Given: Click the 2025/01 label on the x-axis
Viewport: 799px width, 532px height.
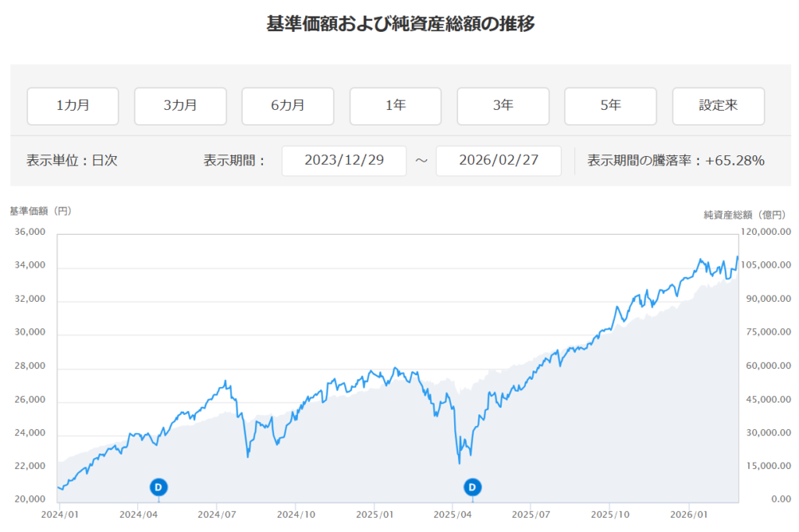Looking at the screenshot, I should (374, 515).
